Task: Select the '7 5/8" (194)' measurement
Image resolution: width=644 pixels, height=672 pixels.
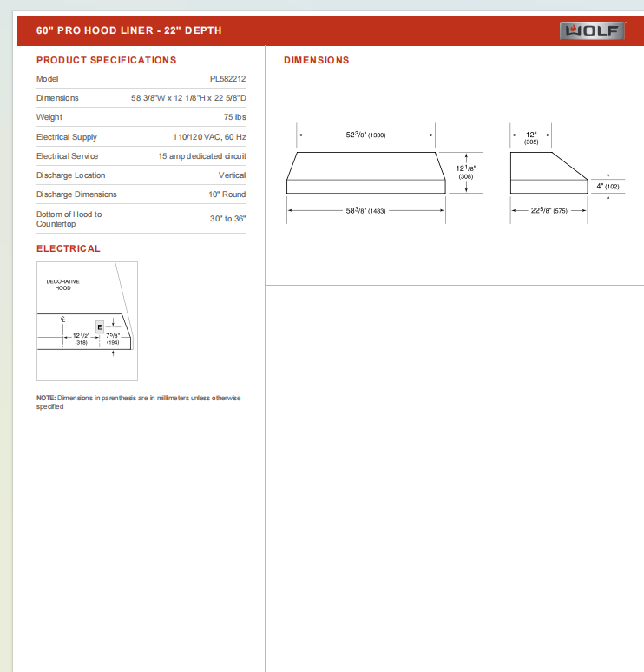Action: (113, 339)
